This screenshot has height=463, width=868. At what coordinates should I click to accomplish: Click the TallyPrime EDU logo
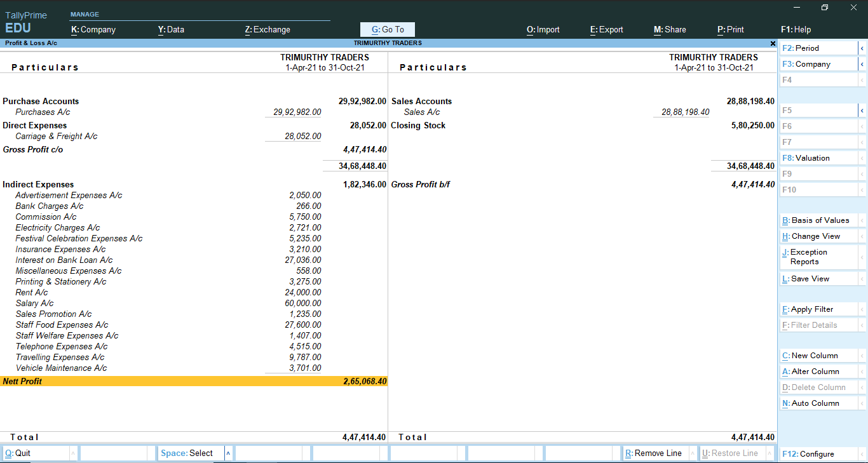26,22
